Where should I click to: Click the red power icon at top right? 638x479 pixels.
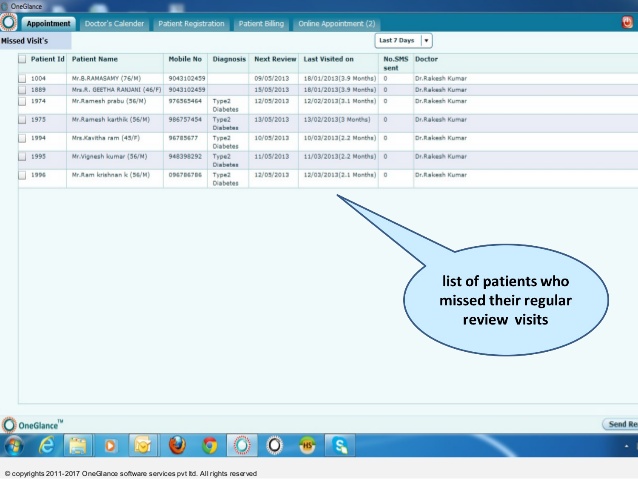pos(628,22)
